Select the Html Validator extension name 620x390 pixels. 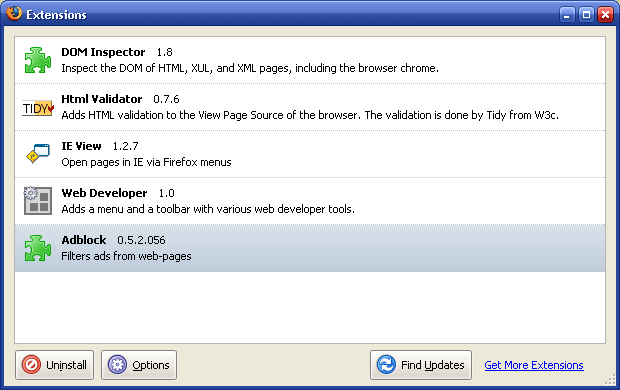[x=102, y=99]
